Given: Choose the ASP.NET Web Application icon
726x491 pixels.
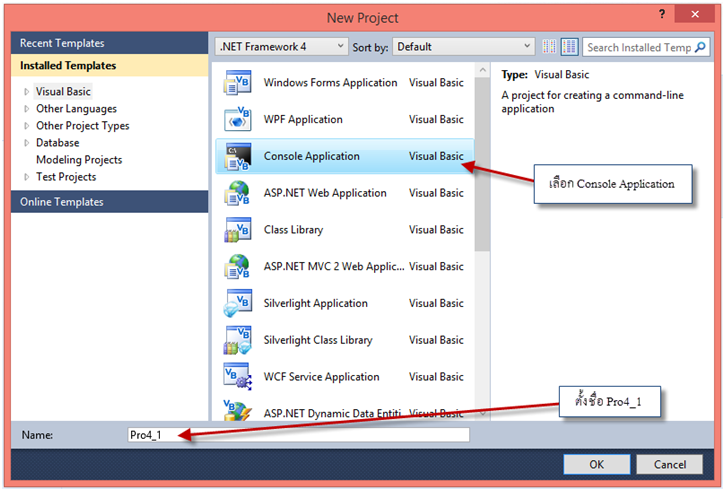Looking at the screenshot, I should [x=238, y=193].
